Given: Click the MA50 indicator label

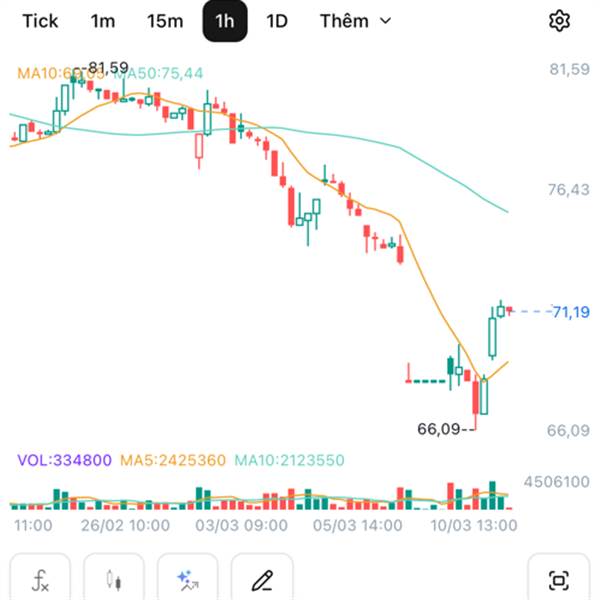Looking at the screenshot, I should (x=166, y=73).
